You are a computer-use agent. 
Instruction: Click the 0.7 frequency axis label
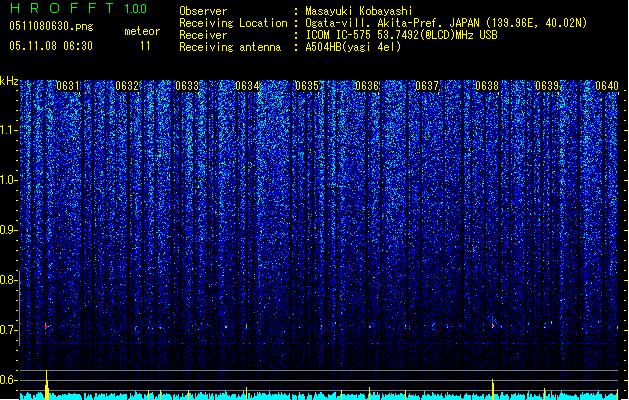[x=7, y=330]
